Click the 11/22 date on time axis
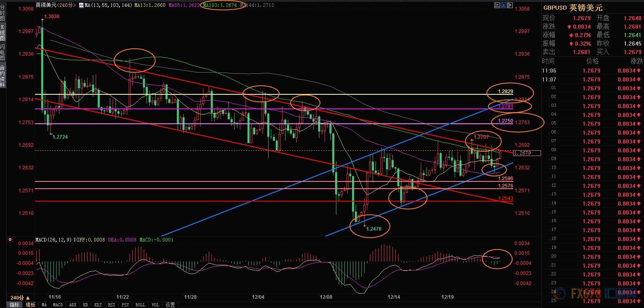The height and width of the screenshot is (308, 644). point(122,297)
